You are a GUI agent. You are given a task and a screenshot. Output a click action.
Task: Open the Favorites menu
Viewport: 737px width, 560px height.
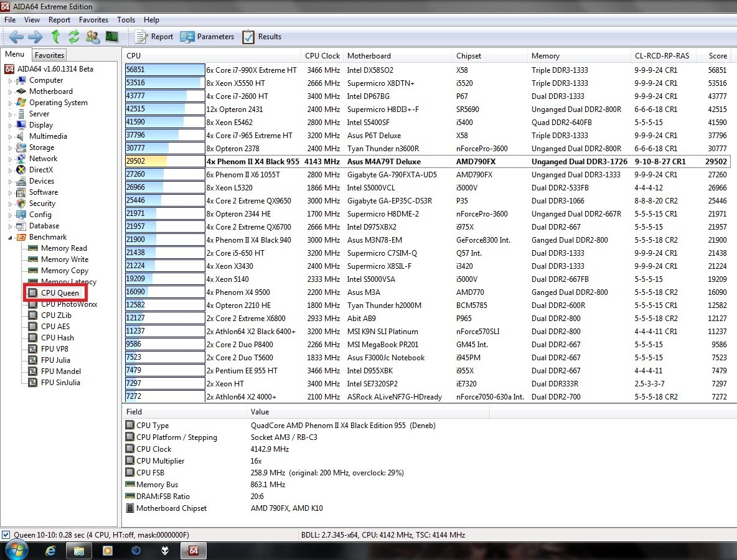point(93,20)
